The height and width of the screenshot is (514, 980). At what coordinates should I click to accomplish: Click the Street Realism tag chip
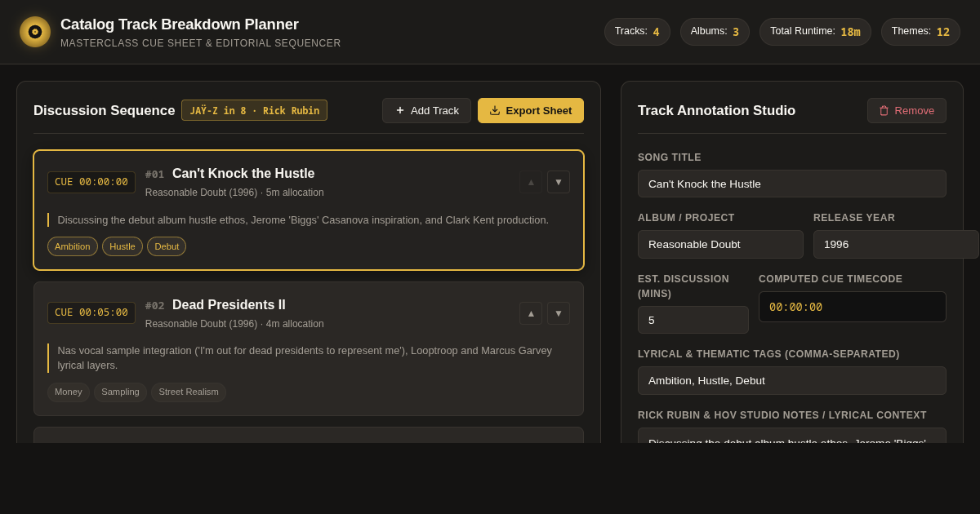(189, 392)
